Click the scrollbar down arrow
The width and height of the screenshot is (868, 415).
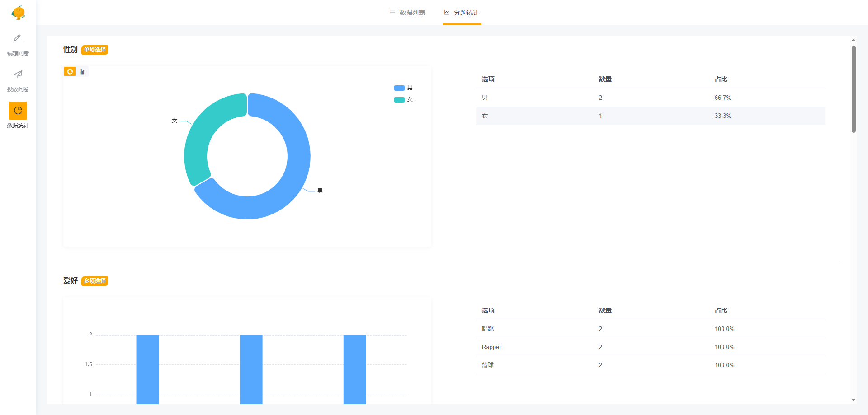pyautogui.click(x=854, y=400)
